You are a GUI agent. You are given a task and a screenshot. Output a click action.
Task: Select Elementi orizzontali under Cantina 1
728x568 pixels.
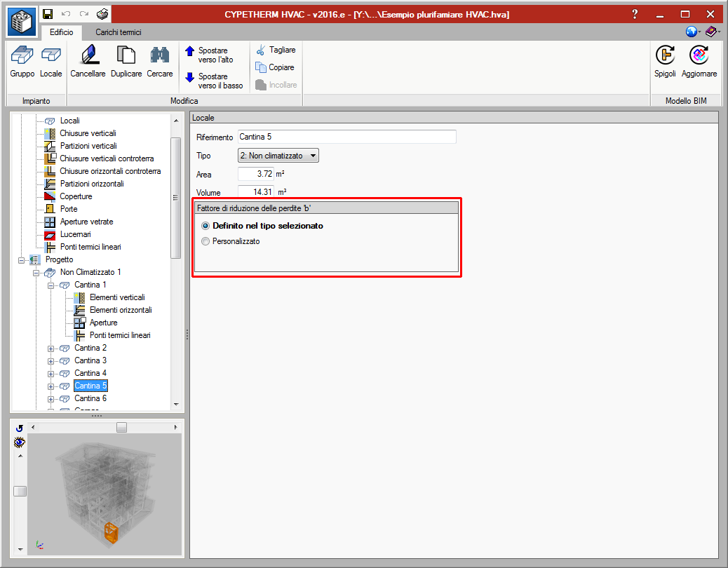point(121,310)
